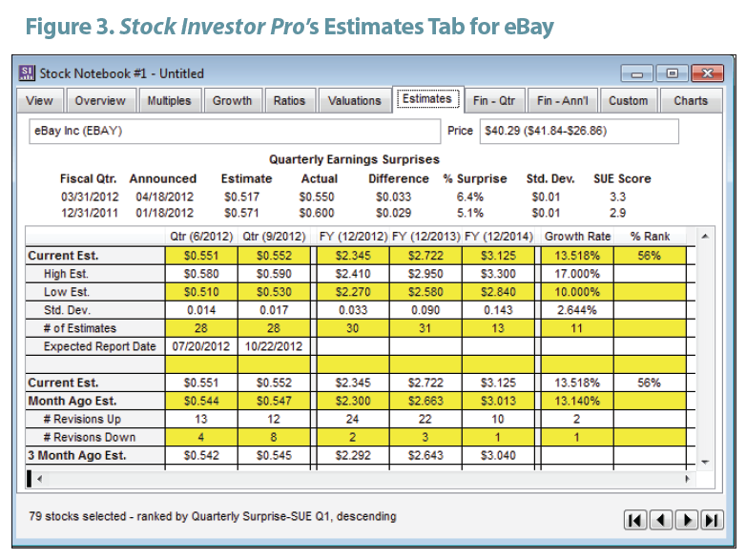Maximize the Stock Notebook window
This screenshot has width=746, height=560.
[672, 73]
